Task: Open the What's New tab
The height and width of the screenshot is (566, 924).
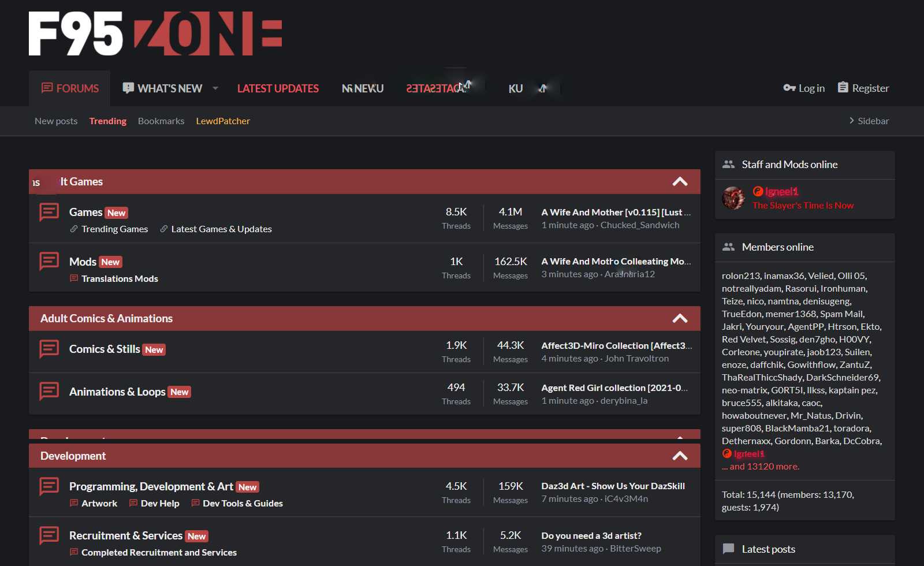Action: [162, 88]
